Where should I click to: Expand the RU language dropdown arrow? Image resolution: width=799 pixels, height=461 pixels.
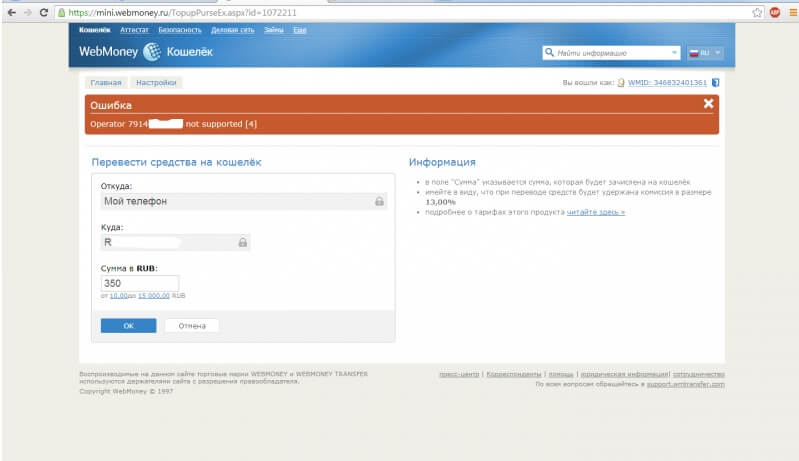pyautogui.click(x=717, y=52)
